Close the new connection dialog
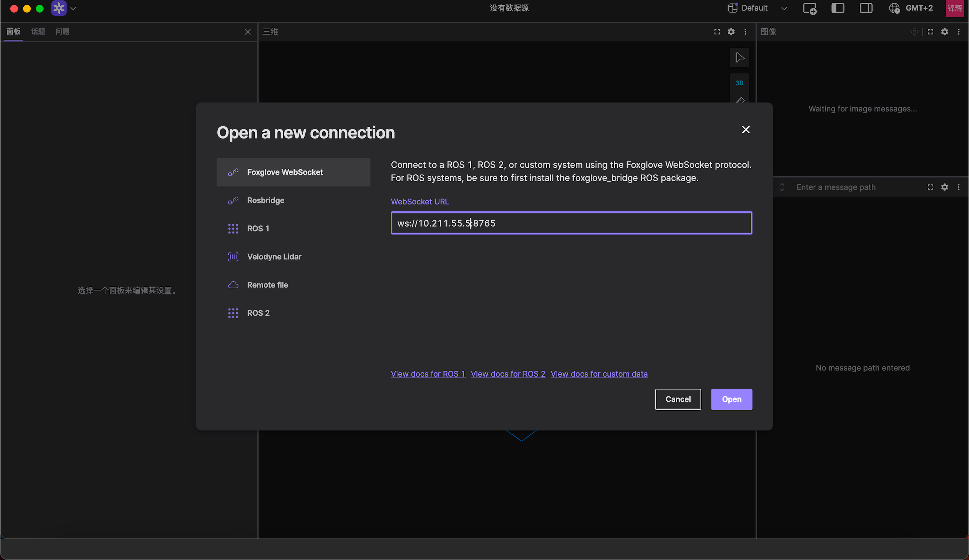Screen dimensions: 969x560 click(746, 130)
